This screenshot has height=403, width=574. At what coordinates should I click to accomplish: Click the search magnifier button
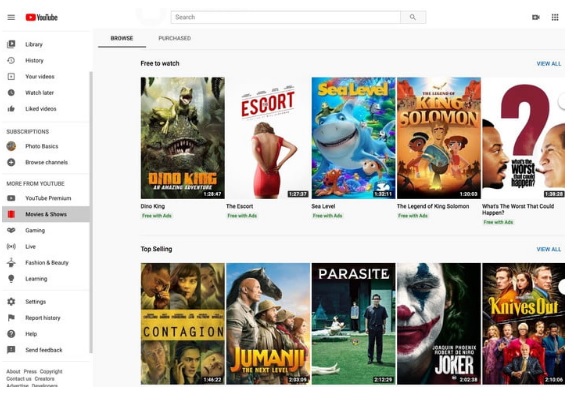click(x=413, y=17)
